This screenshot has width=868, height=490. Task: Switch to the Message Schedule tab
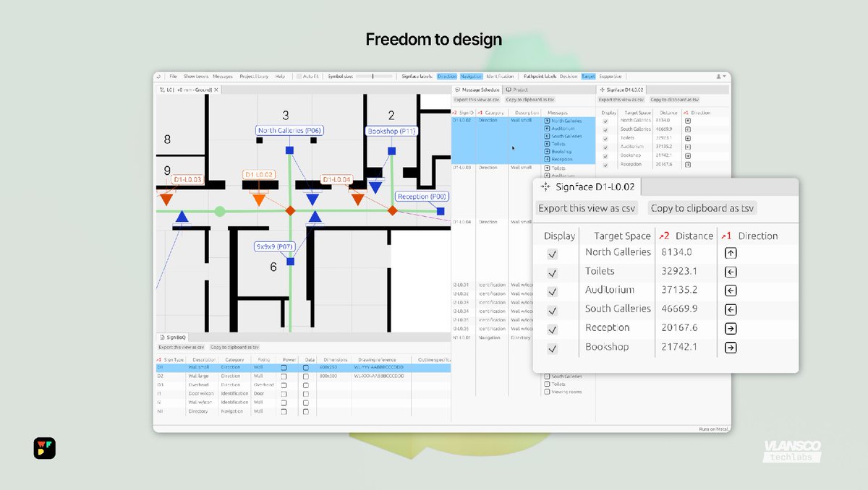(477, 90)
